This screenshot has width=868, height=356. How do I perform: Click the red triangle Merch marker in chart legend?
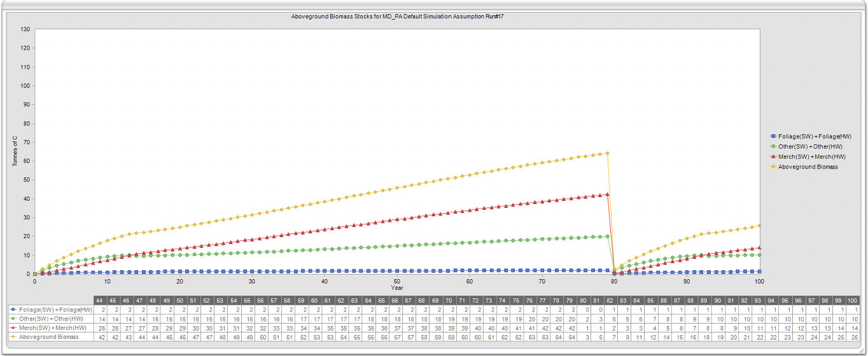click(x=773, y=156)
